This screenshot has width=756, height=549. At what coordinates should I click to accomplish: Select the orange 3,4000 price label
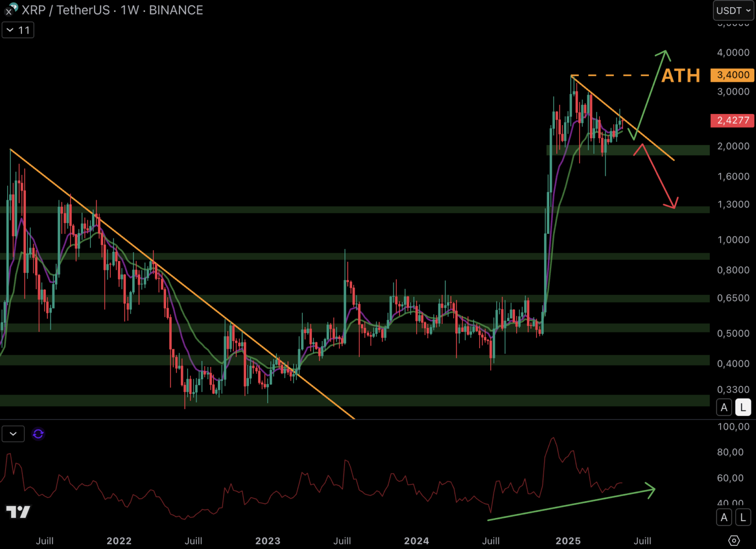pyautogui.click(x=733, y=75)
